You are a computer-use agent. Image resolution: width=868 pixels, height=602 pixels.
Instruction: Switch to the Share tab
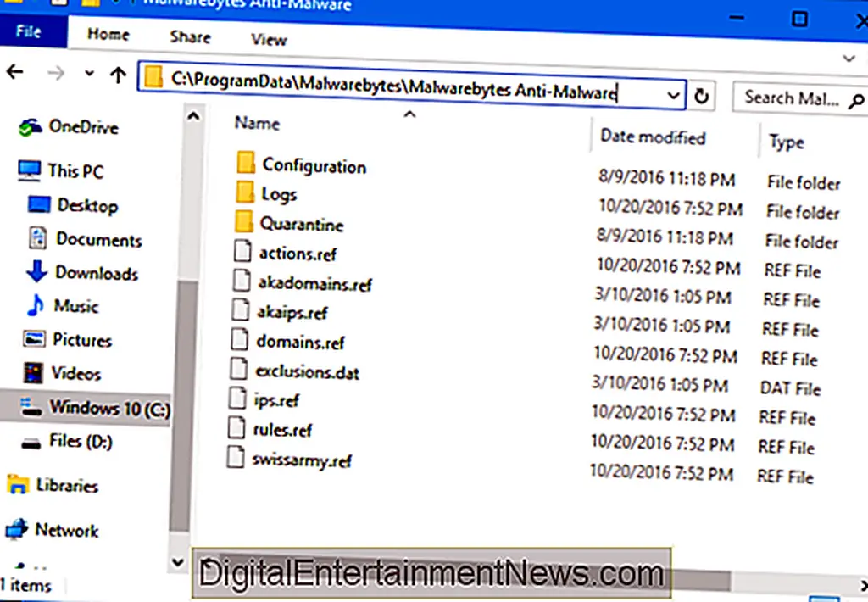coord(190,36)
